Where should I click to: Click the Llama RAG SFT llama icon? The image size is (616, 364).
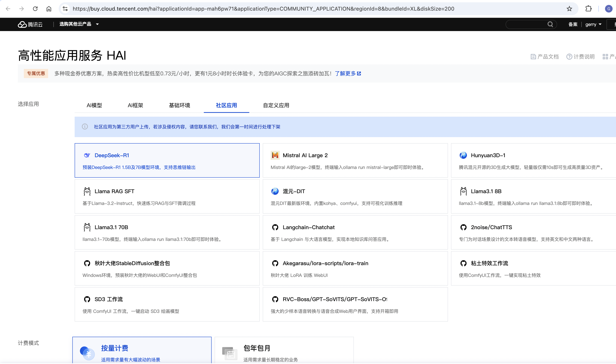tap(87, 191)
